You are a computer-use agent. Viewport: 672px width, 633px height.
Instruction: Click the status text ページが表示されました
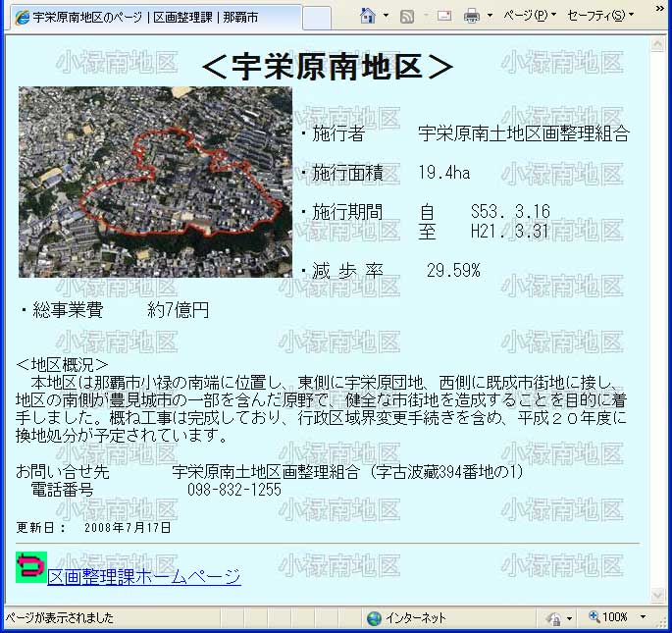[x=60, y=618]
